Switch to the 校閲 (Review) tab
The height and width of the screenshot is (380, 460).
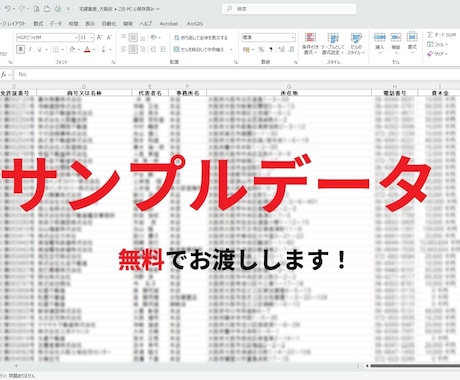click(73, 23)
